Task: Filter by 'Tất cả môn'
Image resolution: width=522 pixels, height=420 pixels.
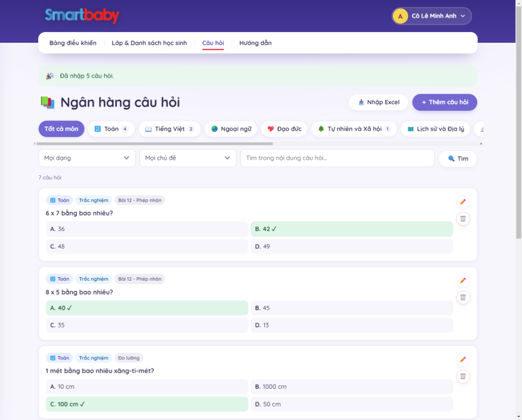Action: 61,129
